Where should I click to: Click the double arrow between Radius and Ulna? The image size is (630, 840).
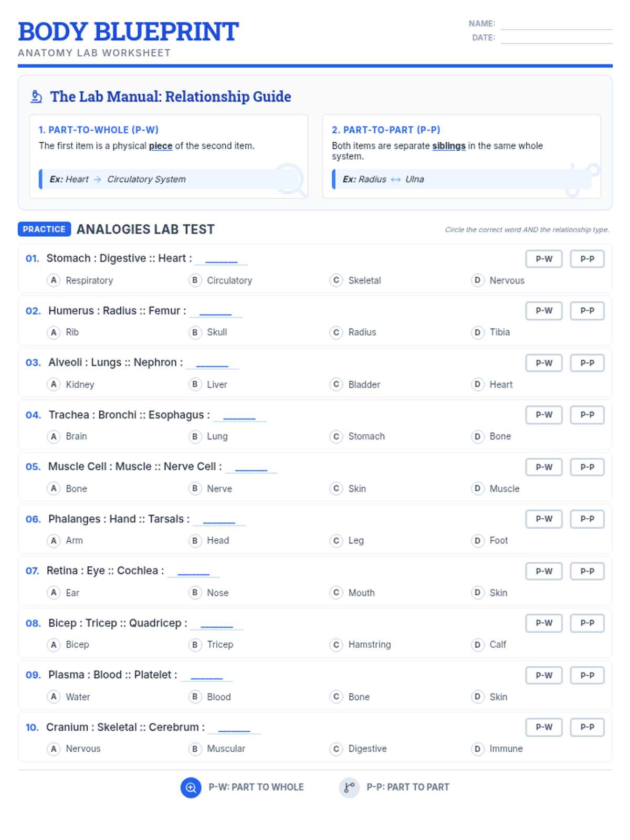(x=396, y=180)
